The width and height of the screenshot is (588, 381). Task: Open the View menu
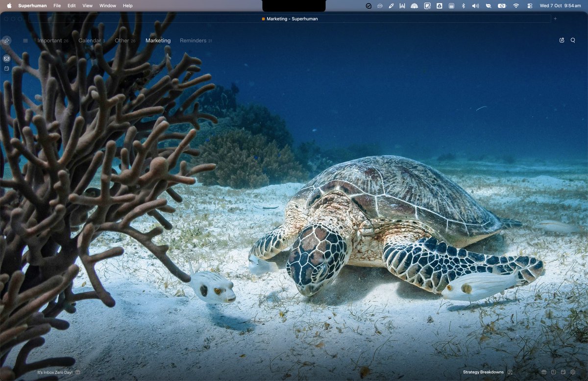click(x=87, y=6)
